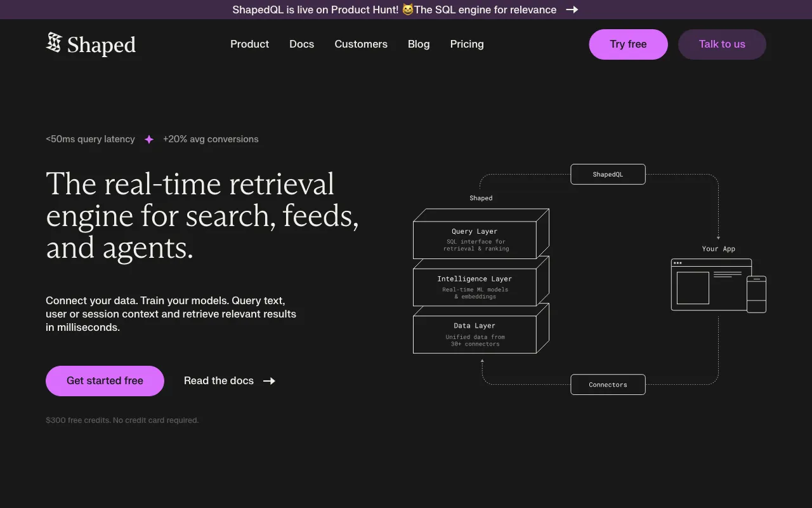
Task: Click the '+20% avg conversions' text
Action: click(211, 139)
